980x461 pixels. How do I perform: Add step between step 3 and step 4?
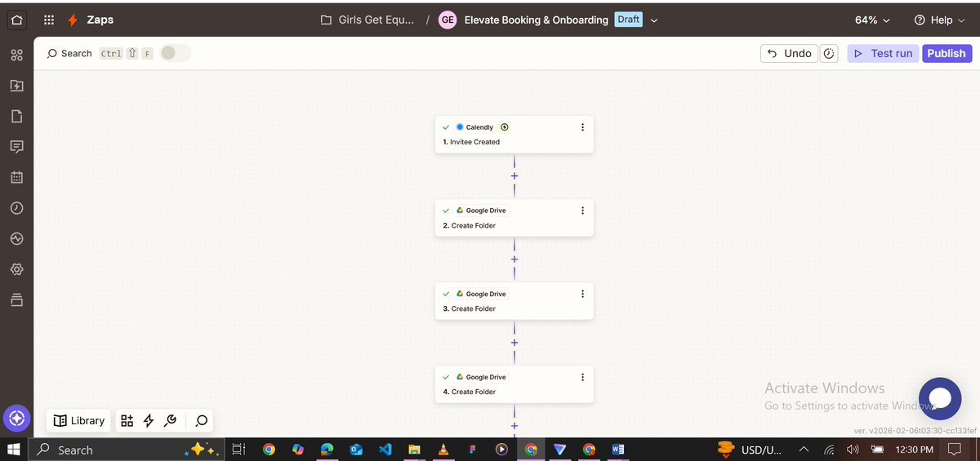coord(514,343)
